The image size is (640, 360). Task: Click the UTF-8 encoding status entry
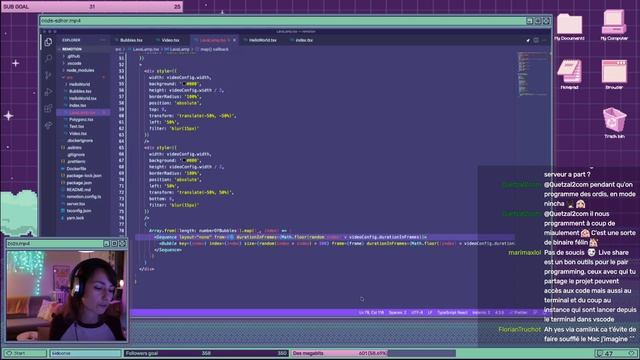pos(417,313)
